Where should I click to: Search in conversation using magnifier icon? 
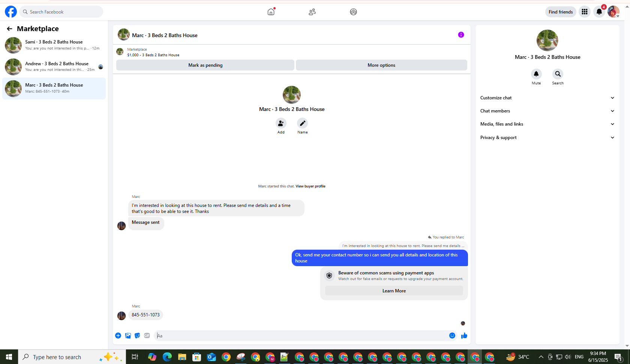coord(558,74)
